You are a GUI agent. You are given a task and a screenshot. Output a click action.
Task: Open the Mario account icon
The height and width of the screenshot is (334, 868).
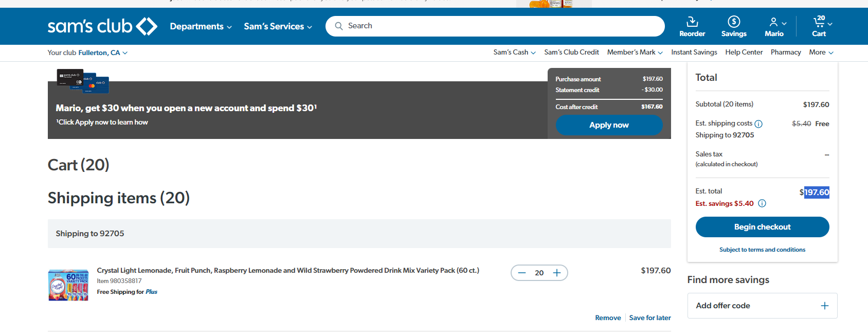point(773,22)
